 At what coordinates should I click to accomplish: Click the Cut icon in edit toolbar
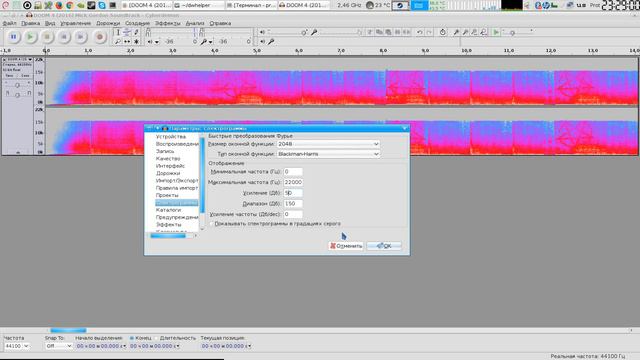coord(370,32)
